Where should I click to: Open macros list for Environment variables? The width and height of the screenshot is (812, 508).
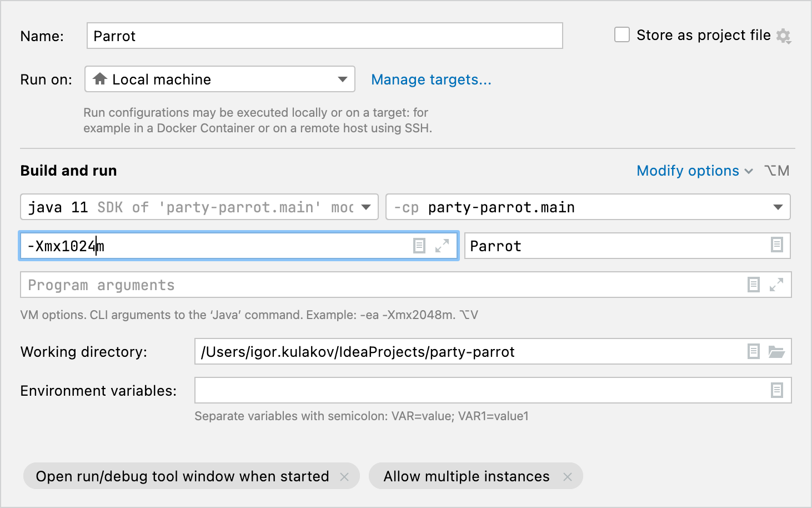tap(776, 390)
